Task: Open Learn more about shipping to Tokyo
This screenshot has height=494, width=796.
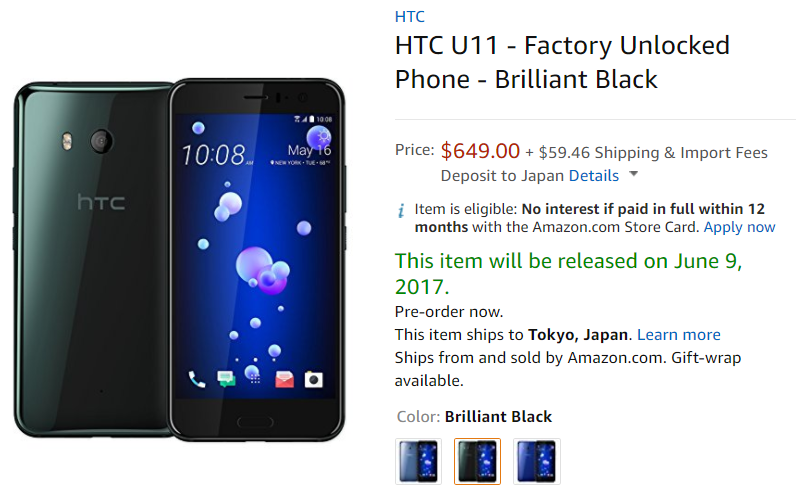Action: [x=679, y=335]
